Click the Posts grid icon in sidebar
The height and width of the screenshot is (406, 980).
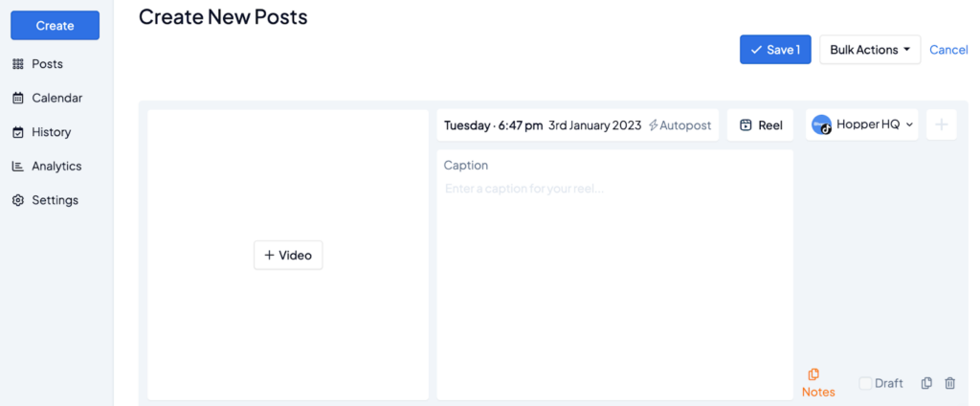click(x=17, y=64)
